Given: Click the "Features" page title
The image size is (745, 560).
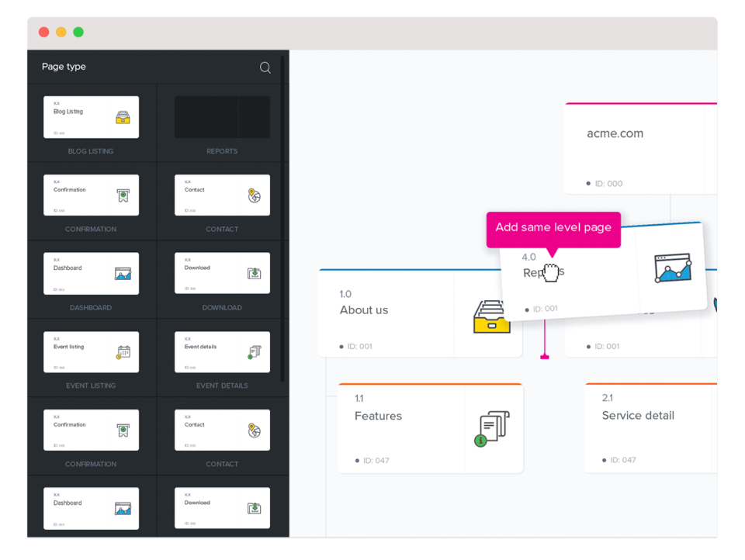Looking at the screenshot, I should point(378,416).
